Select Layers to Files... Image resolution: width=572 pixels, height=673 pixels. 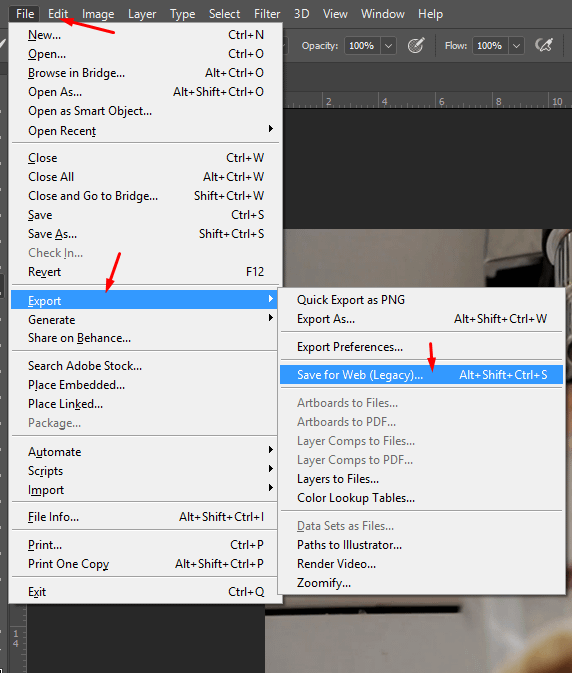[x=421, y=479]
